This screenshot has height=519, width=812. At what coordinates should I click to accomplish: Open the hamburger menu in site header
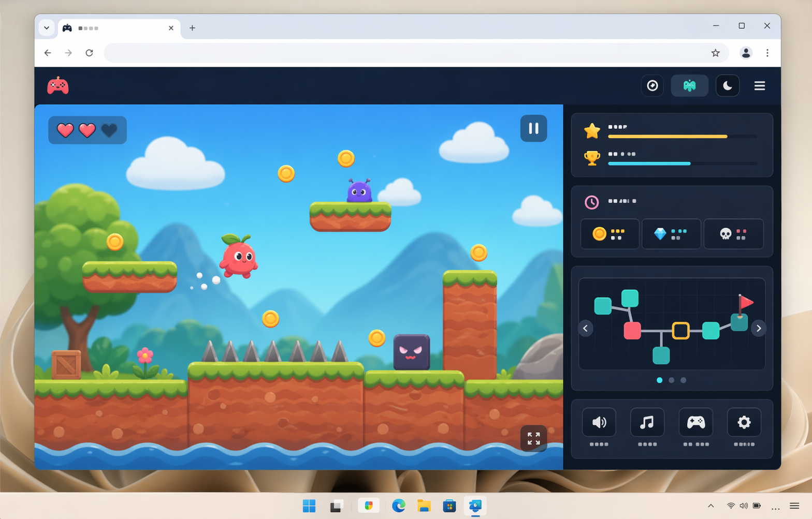pyautogui.click(x=759, y=86)
